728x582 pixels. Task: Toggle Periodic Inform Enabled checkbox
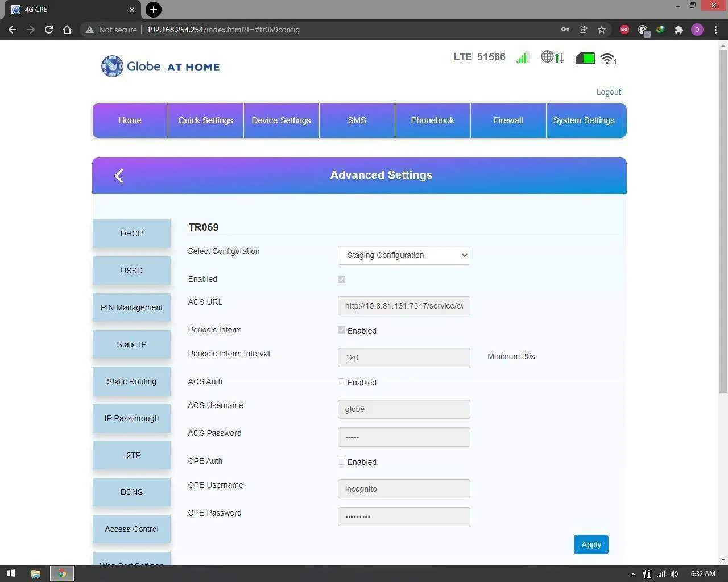click(x=341, y=330)
